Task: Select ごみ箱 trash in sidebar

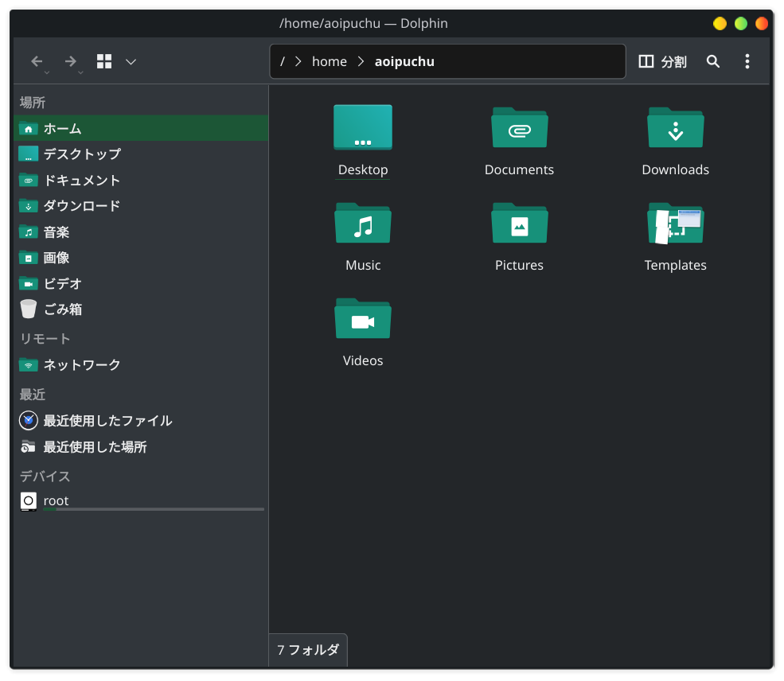Action: pyautogui.click(x=63, y=309)
